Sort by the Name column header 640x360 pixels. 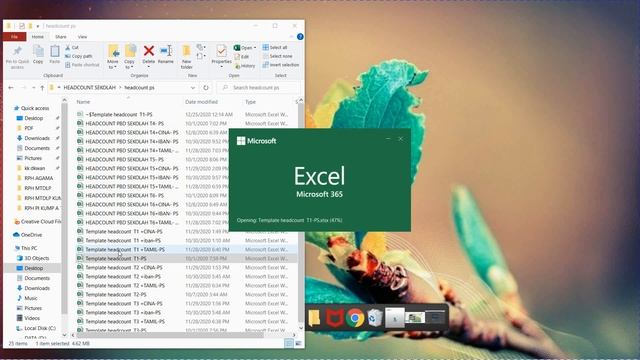click(83, 102)
